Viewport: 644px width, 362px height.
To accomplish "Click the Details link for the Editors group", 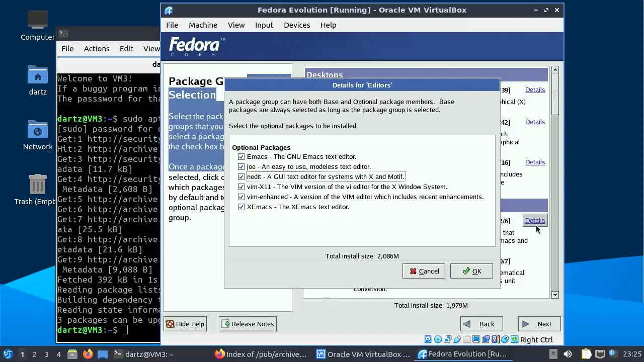I will coord(535,220).
